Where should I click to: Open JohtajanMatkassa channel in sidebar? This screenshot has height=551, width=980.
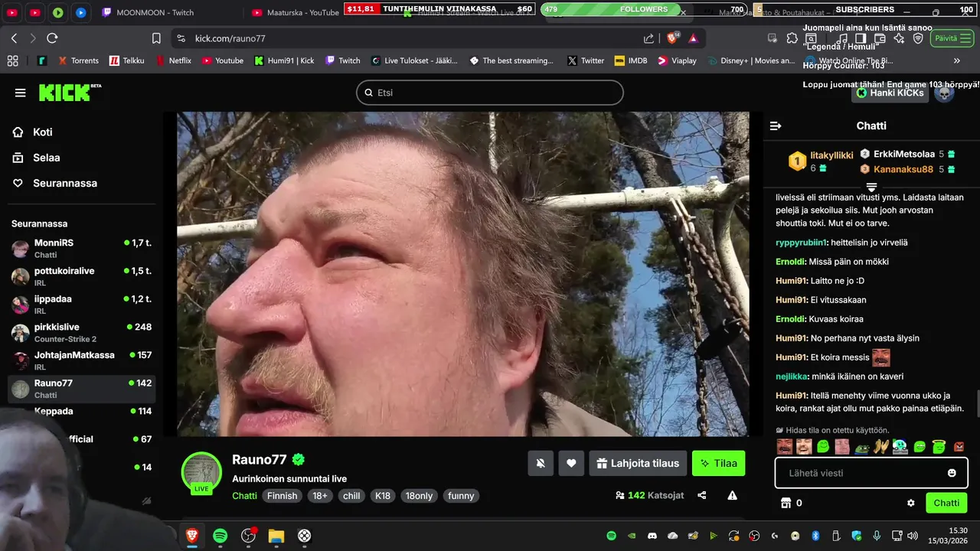pyautogui.click(x=81, y=361)
